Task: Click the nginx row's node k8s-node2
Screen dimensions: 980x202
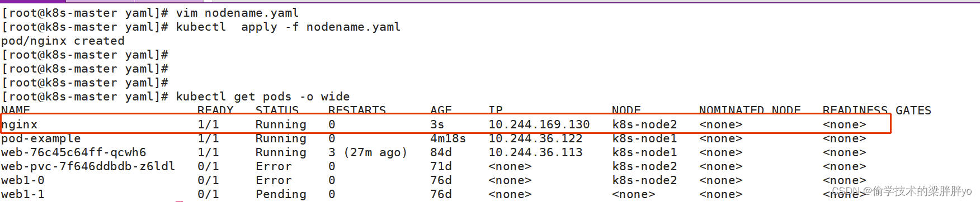Action: [x=644, y=124]
